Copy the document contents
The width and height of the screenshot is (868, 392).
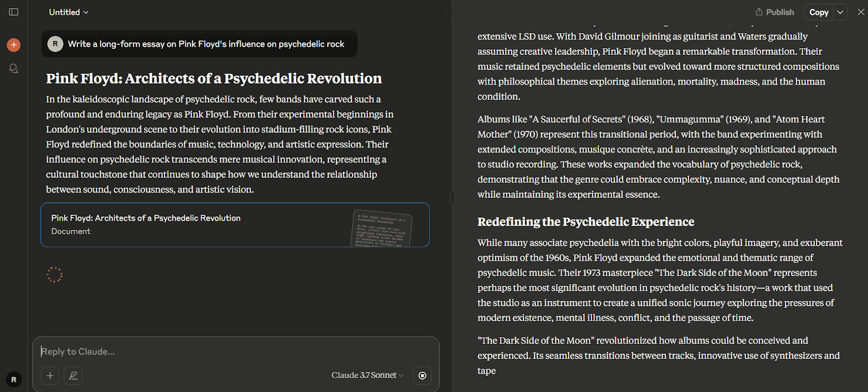[819, 12]
